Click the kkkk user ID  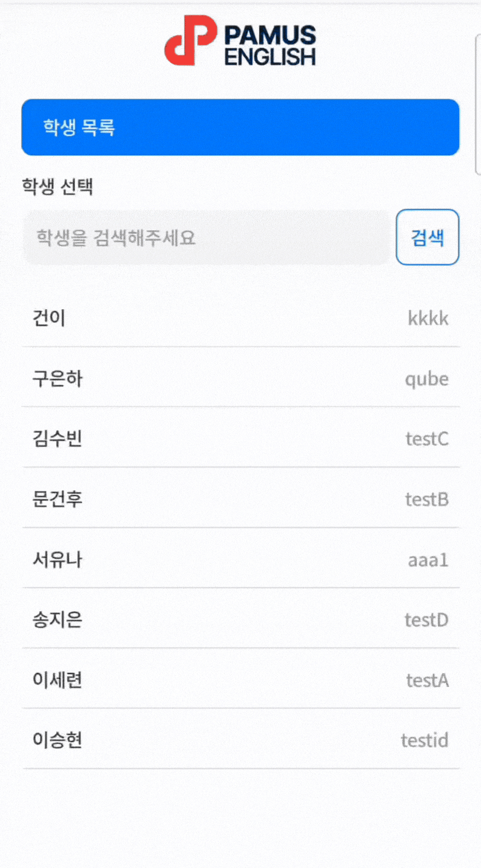pyautogui.click(x=428, y=318)
